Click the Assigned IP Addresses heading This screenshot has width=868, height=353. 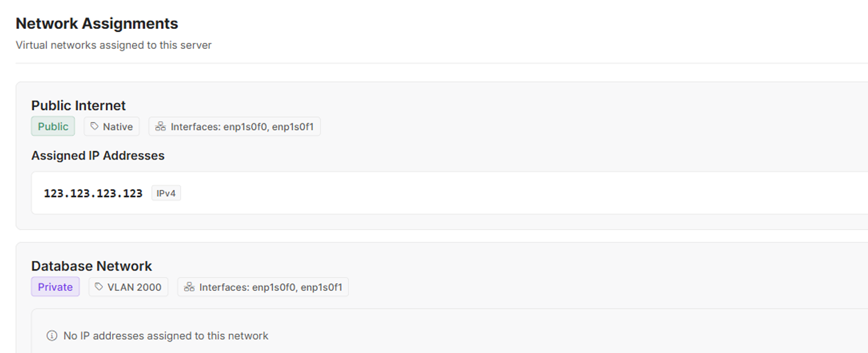click(x=98, y=155)
